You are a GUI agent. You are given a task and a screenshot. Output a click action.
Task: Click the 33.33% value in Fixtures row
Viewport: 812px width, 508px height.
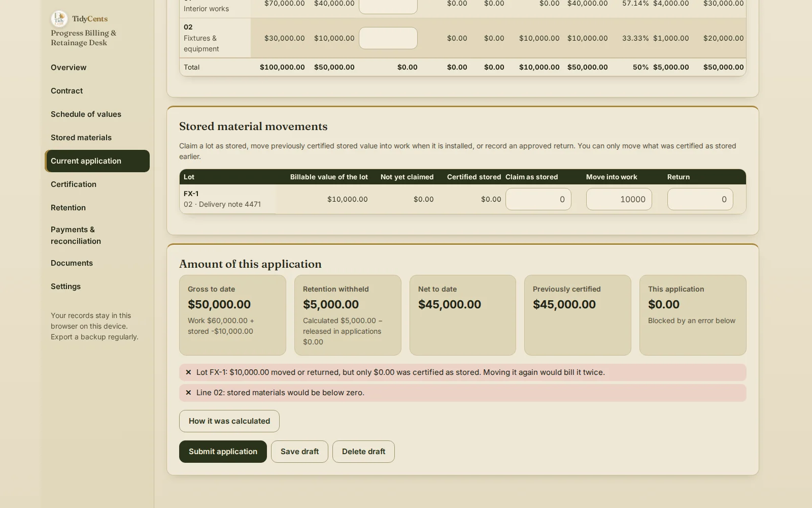click(x=635, y=38)
